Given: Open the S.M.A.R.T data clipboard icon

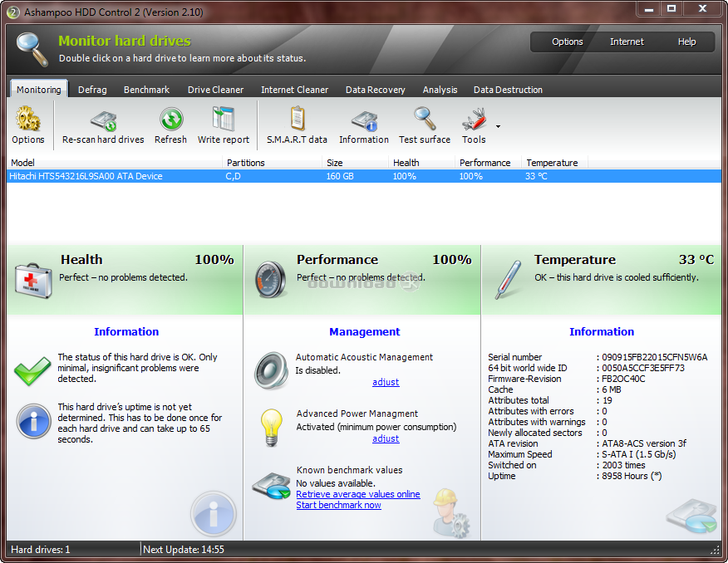Looking at the screenshot, I should (x=298, y=119).
